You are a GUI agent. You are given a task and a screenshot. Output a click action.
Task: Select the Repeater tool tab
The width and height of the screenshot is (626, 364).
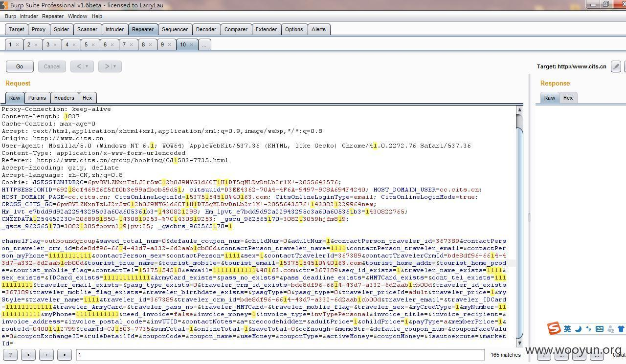[x=143, y=29]
